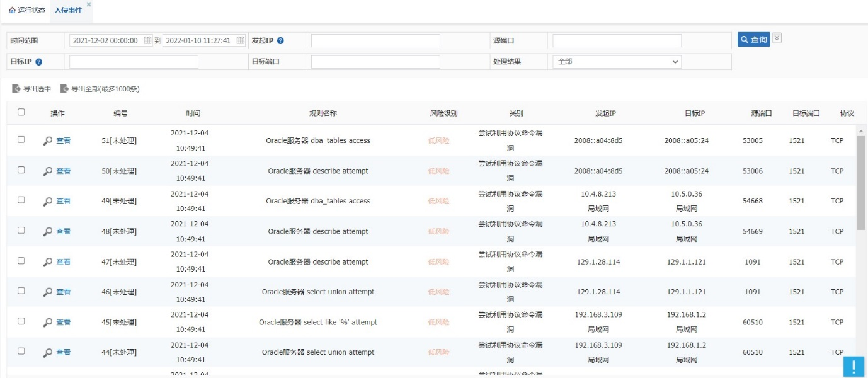
Task: Click the 低风险 label on row 51
Action: tap(439, 141)
